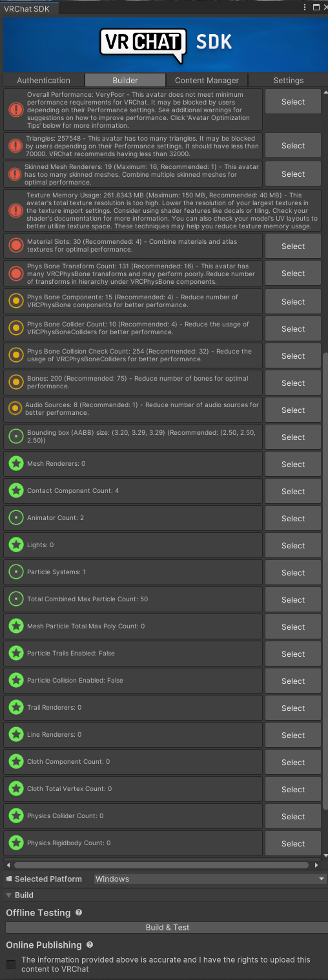Click the VRChat SDK logo banner

164,44
